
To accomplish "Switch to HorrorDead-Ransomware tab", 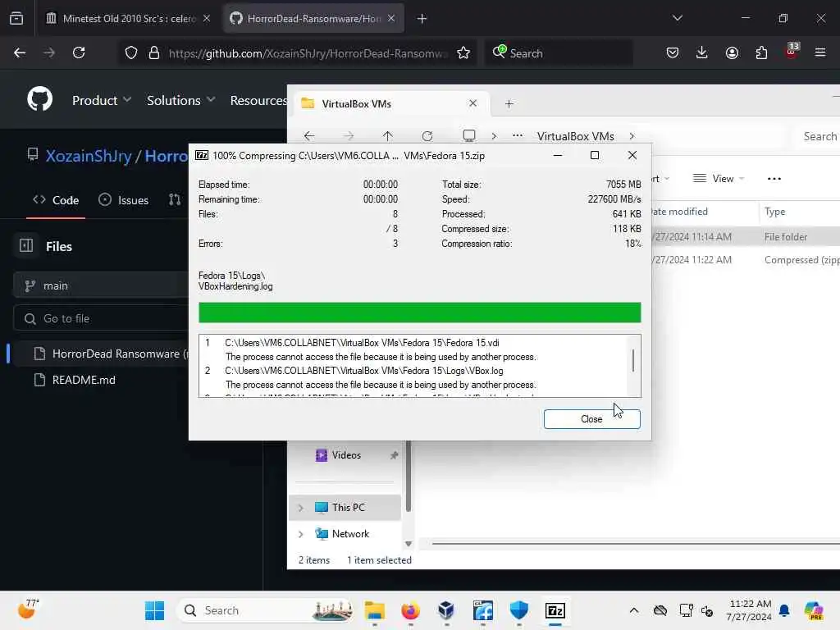I will [x=313, y=19].
